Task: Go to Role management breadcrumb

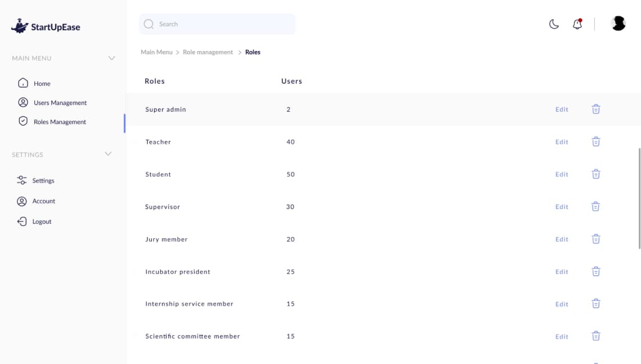Action: [207, 52]
